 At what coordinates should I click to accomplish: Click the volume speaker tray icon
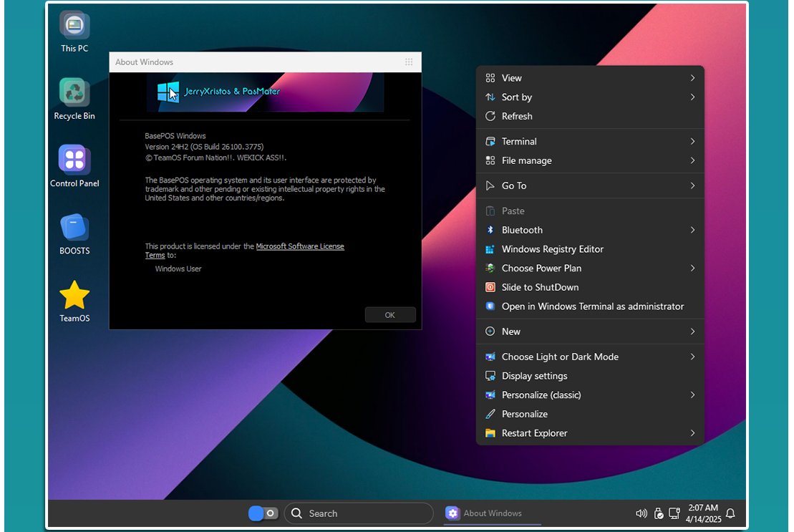(641, 513)
